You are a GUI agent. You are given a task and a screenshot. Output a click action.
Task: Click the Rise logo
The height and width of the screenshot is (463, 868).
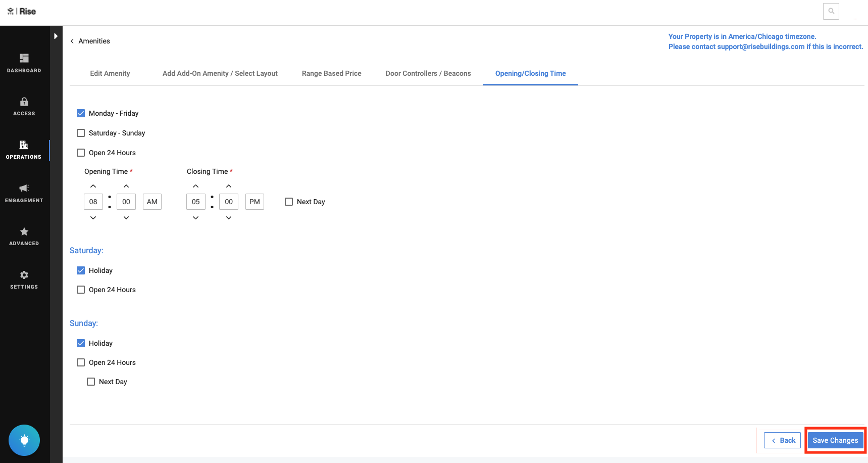click(x=22, y=11)
